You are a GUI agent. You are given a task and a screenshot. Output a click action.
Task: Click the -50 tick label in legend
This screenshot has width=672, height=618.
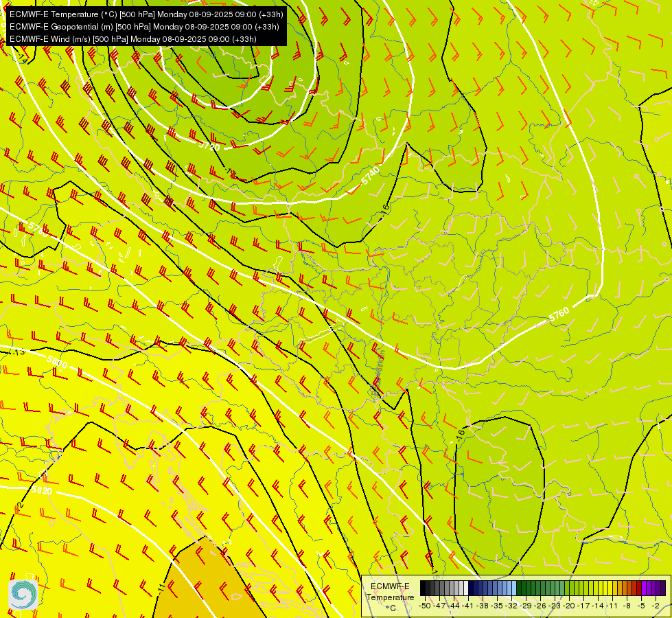point(425,606)
